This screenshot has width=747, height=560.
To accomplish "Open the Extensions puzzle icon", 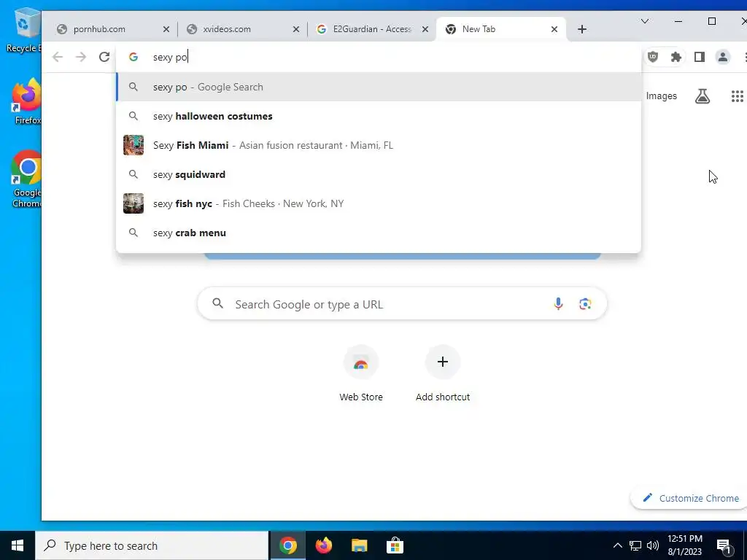I will 676,57.
